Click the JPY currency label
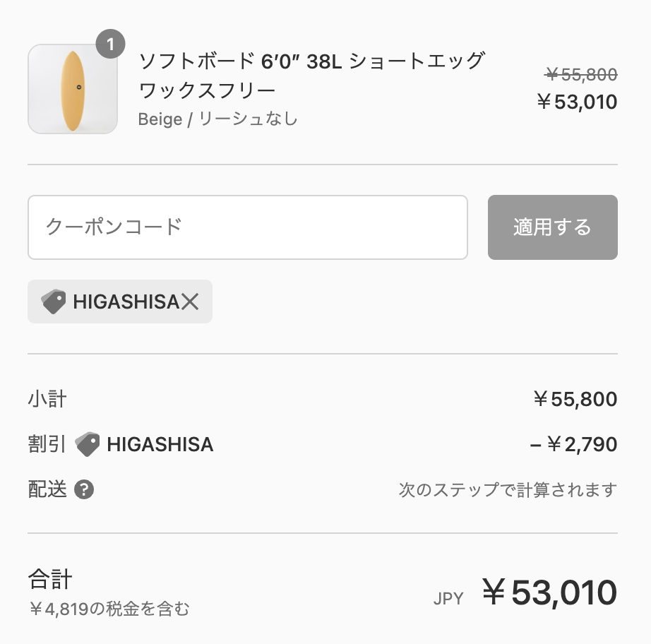Screen dimensions: 651x644 (448, 599)
